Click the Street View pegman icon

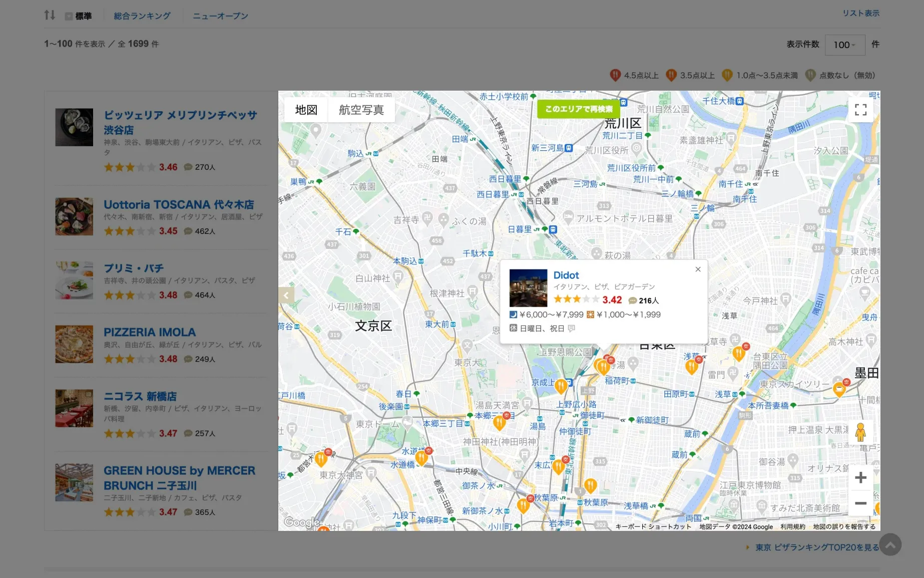pyautogui.click(x=860, y=432)
